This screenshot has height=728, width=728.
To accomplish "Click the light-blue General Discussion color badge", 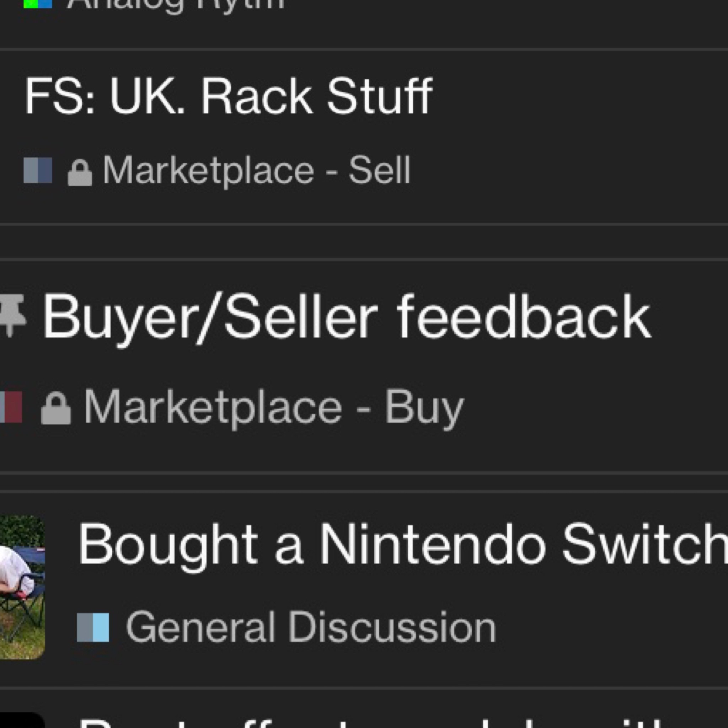I will [x=93, y=627].
